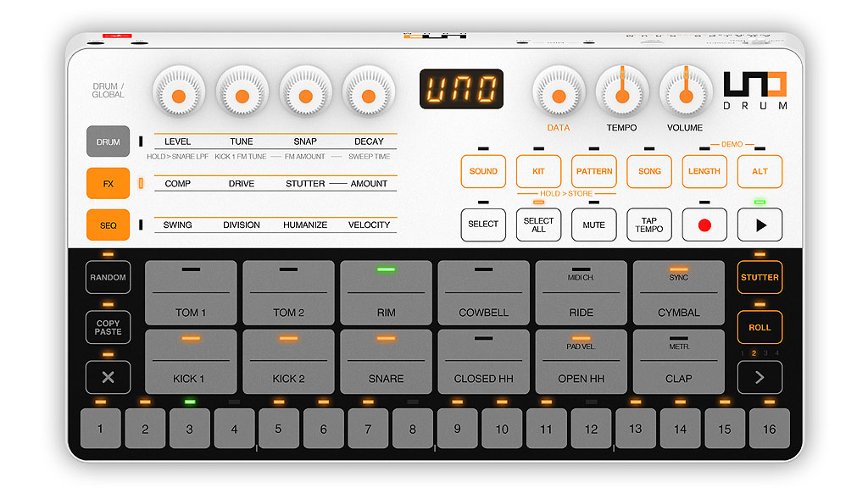
Task: Hit the COWBELL pad
Action: point(483,293)
